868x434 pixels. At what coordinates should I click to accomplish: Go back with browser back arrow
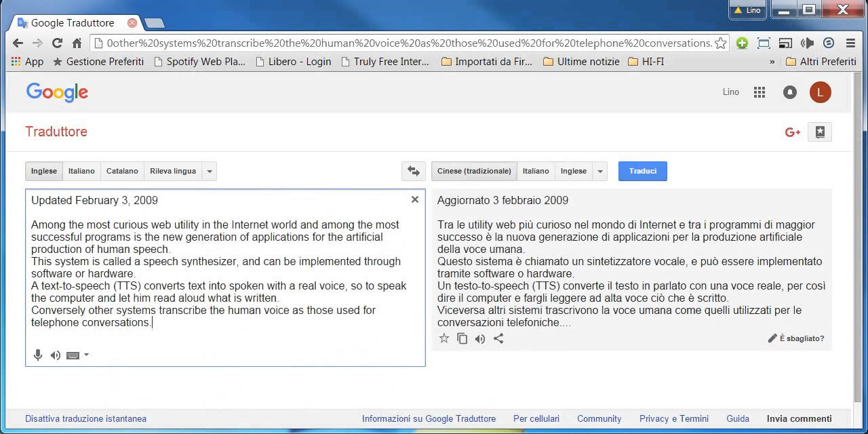click(x=18, y=43)
